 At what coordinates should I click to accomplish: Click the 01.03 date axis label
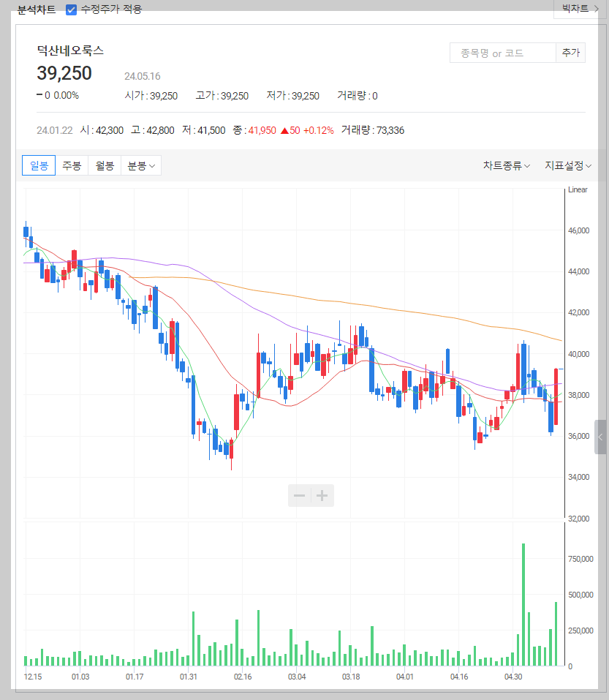pos(80,677)
